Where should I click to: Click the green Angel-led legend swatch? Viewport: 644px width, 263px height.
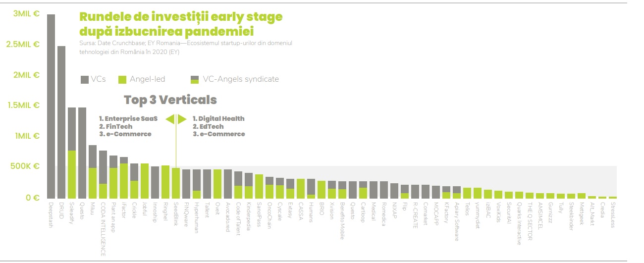[123, 79]
